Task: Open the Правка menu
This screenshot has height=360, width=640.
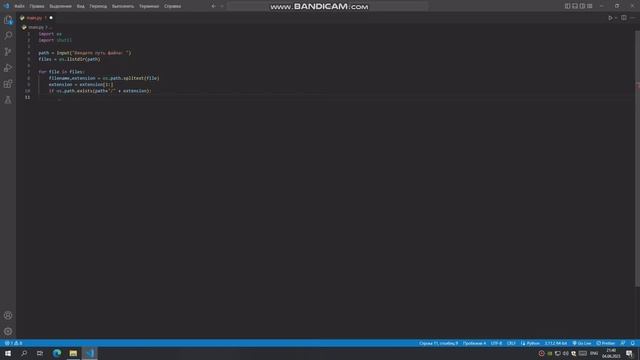Action: pos(37,6)
